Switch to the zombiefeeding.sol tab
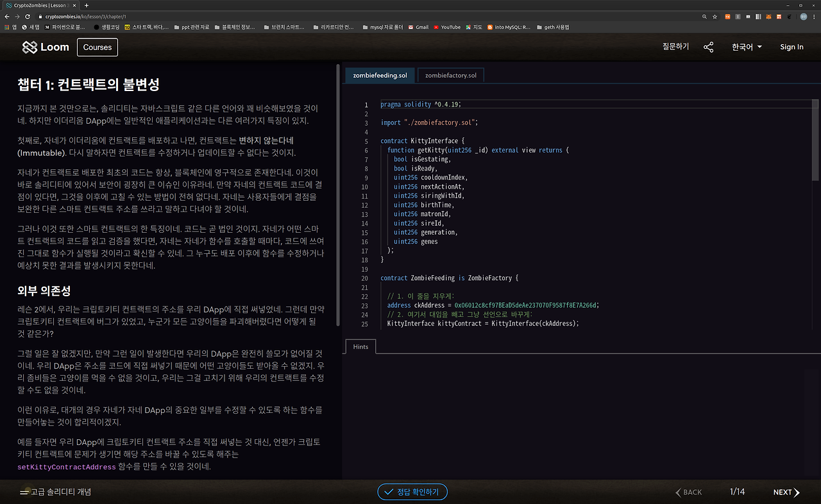The image size is (821, 504). tap(380, 75)
